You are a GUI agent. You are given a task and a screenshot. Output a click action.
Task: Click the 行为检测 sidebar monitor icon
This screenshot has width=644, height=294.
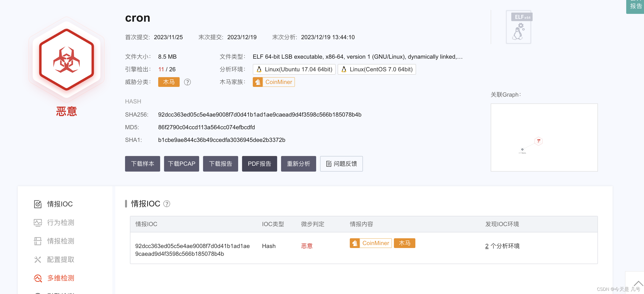point(38,222)
